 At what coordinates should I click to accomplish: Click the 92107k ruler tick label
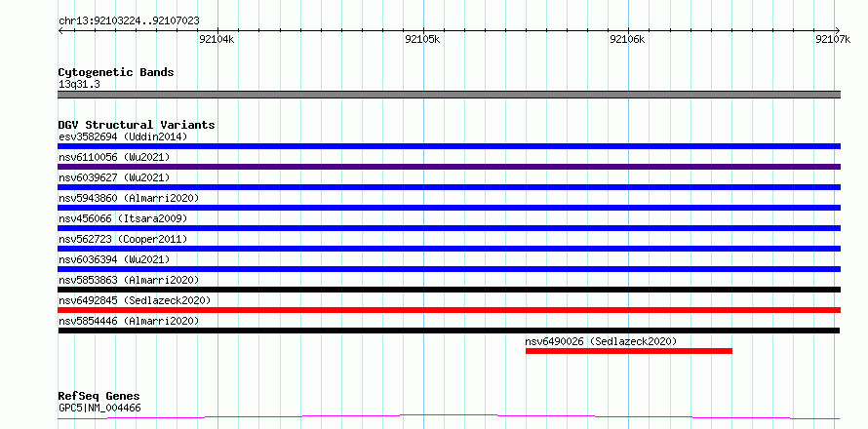pyautogui.click(x=833, y=39)
